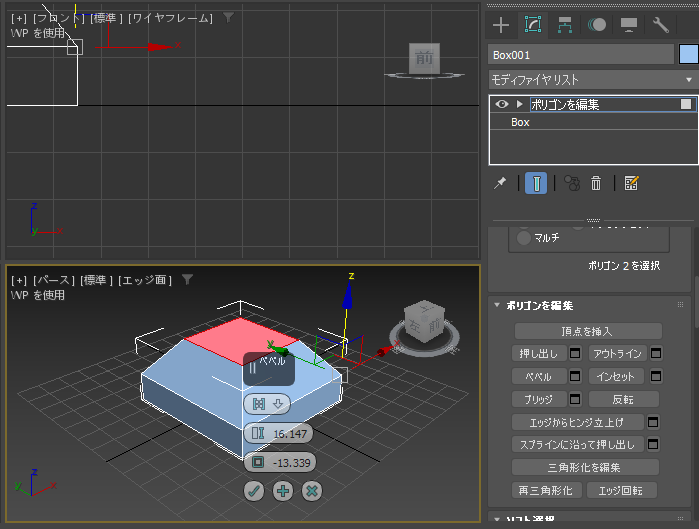The width and height of the screenshot is (699, 529).
Task: Toggle eye visibility of ポリゴンを編集 modifier
Action: 502,104
